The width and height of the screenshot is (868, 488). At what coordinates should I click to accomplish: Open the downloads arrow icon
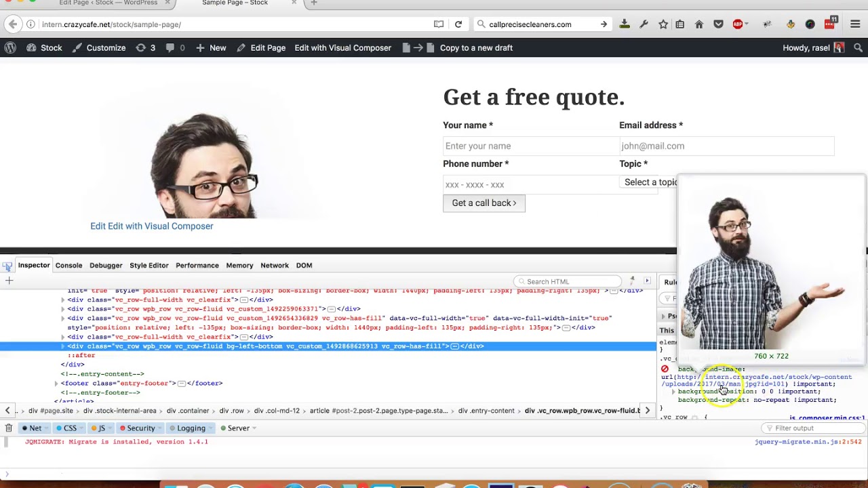click(625, 24)
